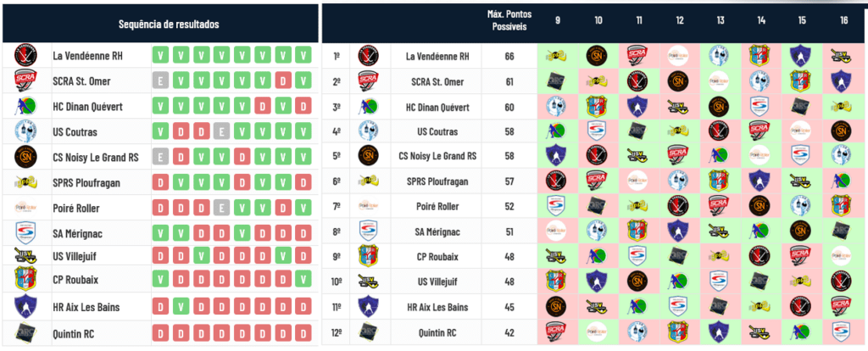The height and width of the screenshot is (351, 868).
Task: Click the Máx. Pontos Possíveis column header
Action: click(x=509, y=19)
